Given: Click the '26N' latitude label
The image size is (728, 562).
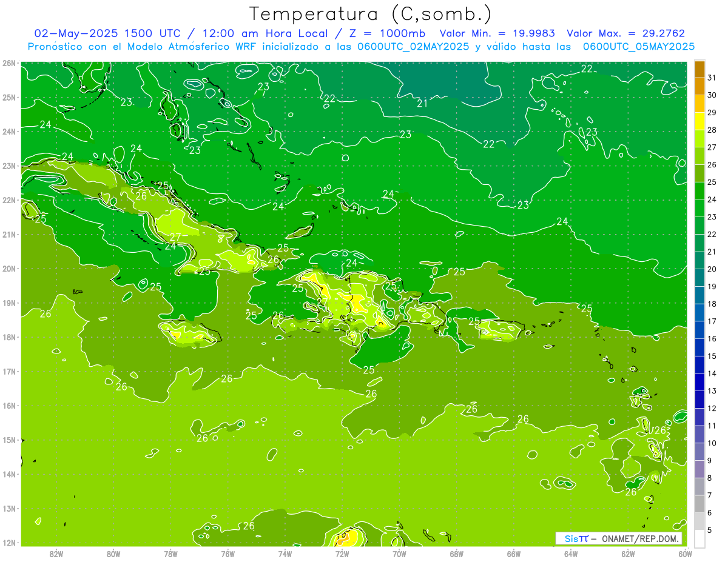Looking at the screenshot, I should click(x=9, y=63).
